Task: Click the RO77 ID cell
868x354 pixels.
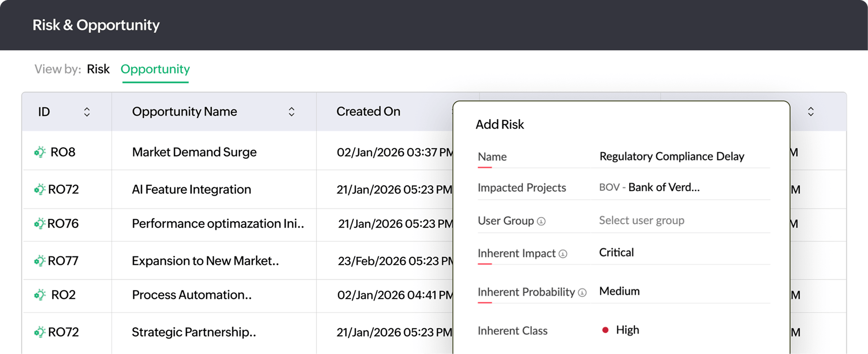Action: [x=63, y=261]
